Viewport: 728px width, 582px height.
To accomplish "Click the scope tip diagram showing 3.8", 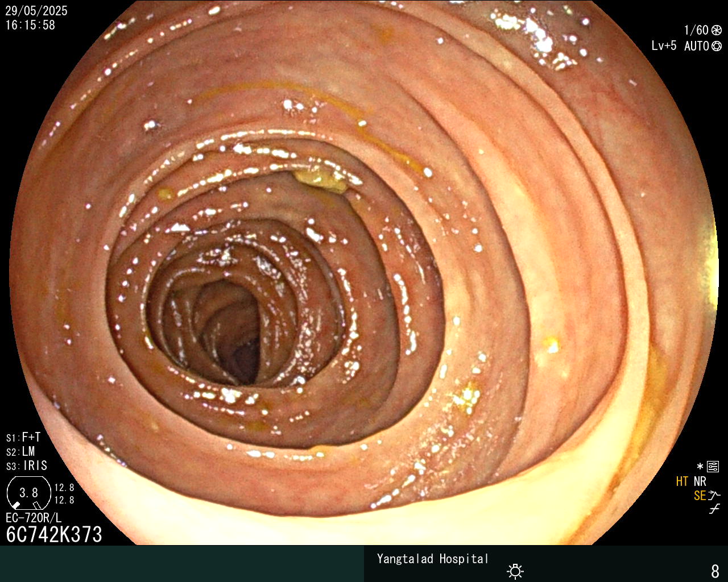I will (x=28, y=493).
